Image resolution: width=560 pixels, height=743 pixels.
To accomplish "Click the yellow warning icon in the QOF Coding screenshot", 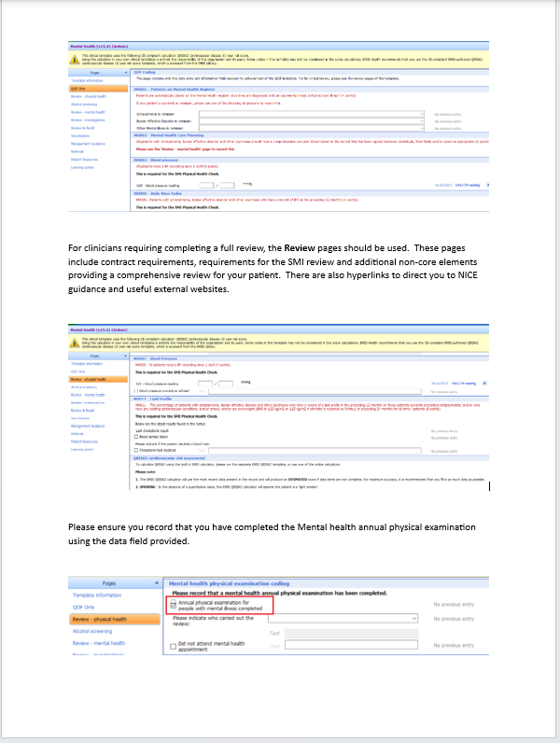I will (75, 60).
